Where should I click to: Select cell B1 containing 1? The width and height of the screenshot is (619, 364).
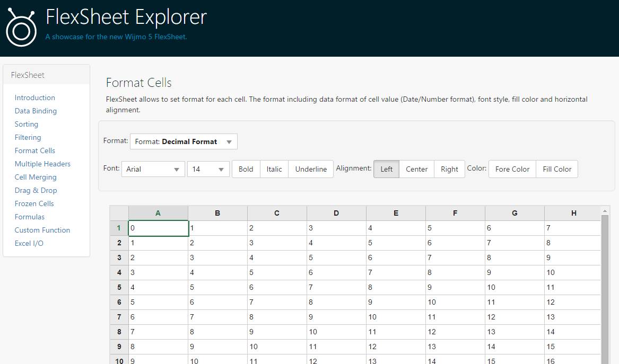(217, 228)
